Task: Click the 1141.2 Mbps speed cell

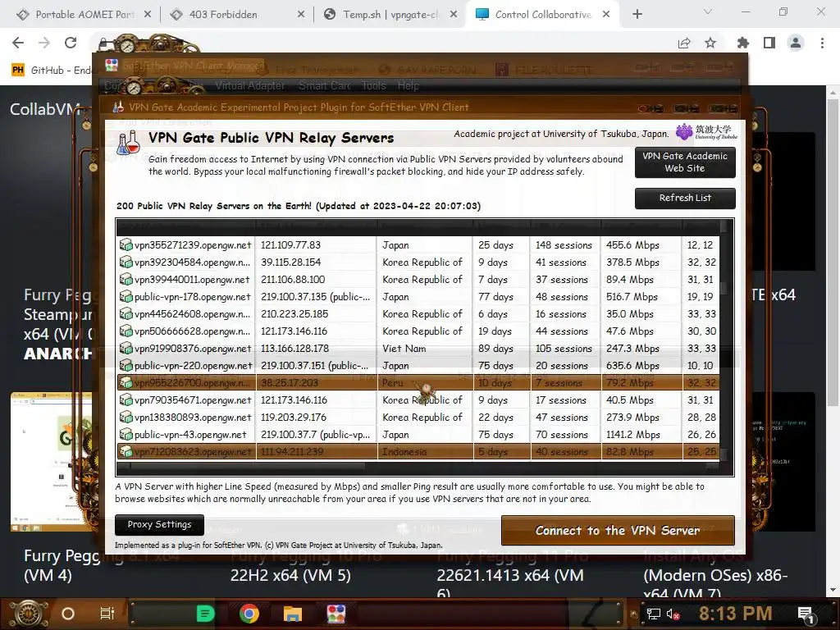Action: 632,434
